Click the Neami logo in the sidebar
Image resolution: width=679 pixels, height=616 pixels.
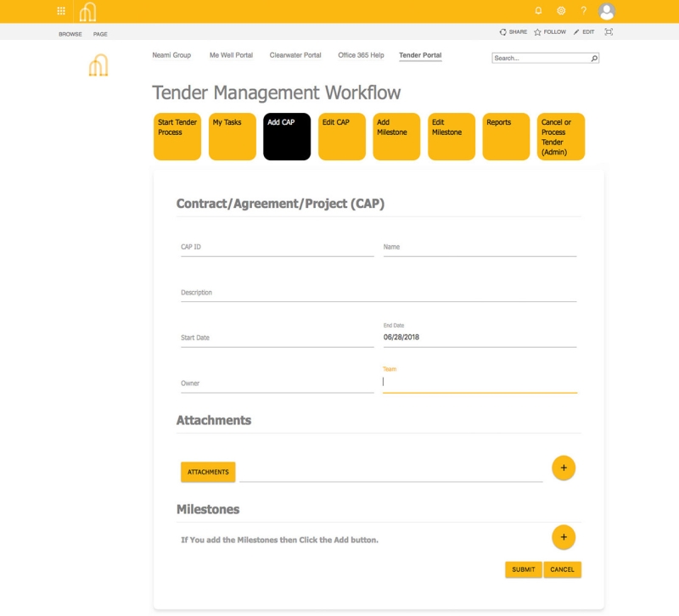pyautogui.click(x=98, y=66)
